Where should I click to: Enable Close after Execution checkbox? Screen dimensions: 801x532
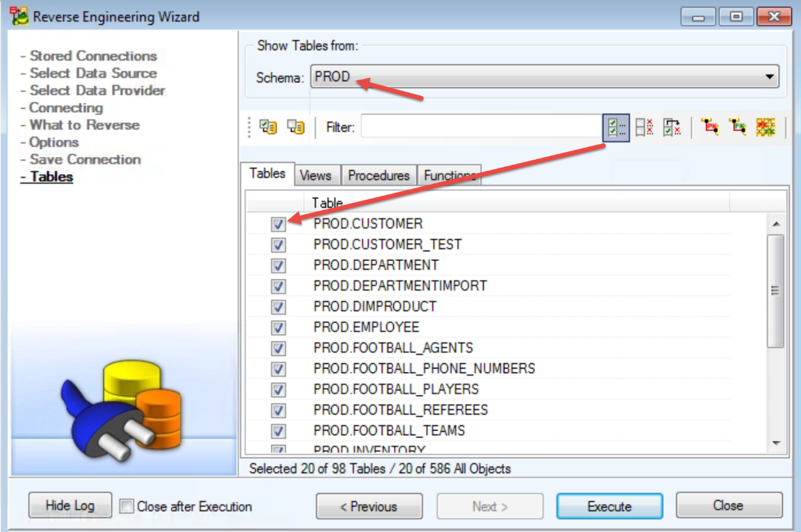pos(127,506)
